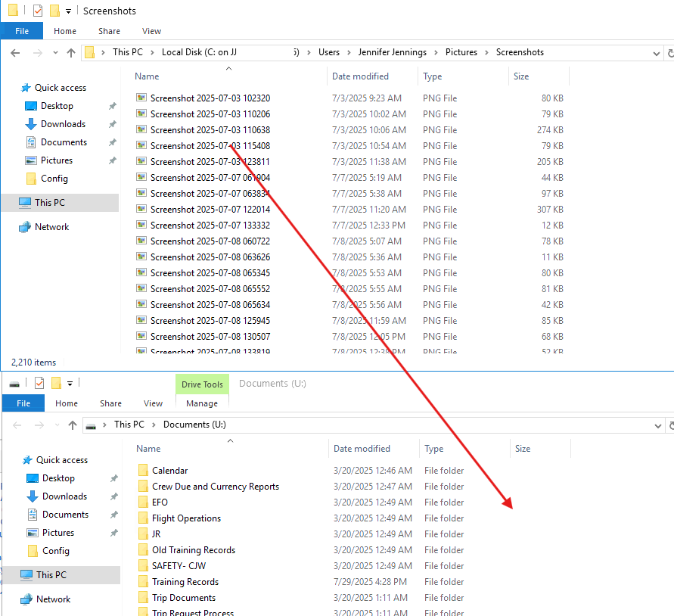
Task: Click back arrow in Documents (U:) window
Action: (x=17, y=425)
